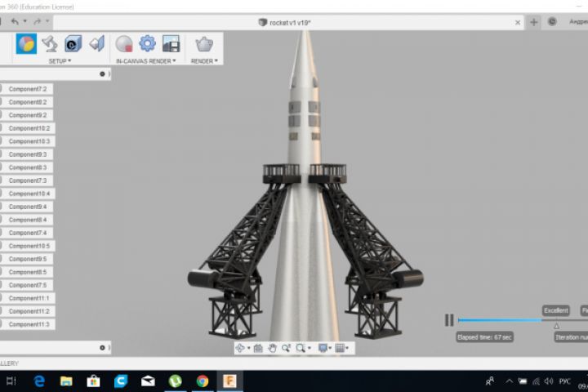
Task: Click the Render teapot icon
Action: click(x=204, y=44)
